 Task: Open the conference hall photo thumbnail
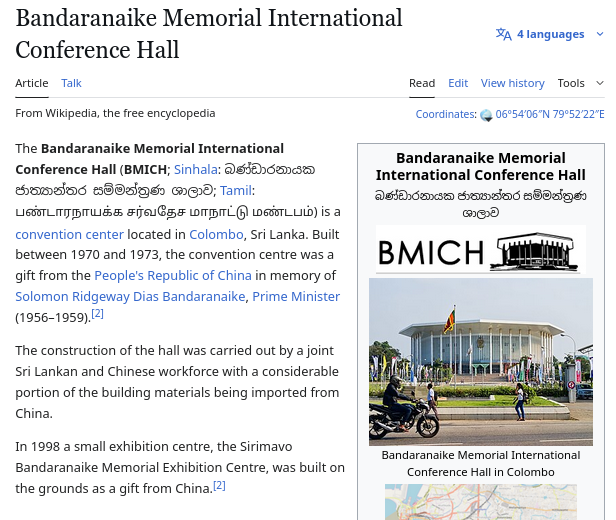pyautogui.click(x=481, y=362)
